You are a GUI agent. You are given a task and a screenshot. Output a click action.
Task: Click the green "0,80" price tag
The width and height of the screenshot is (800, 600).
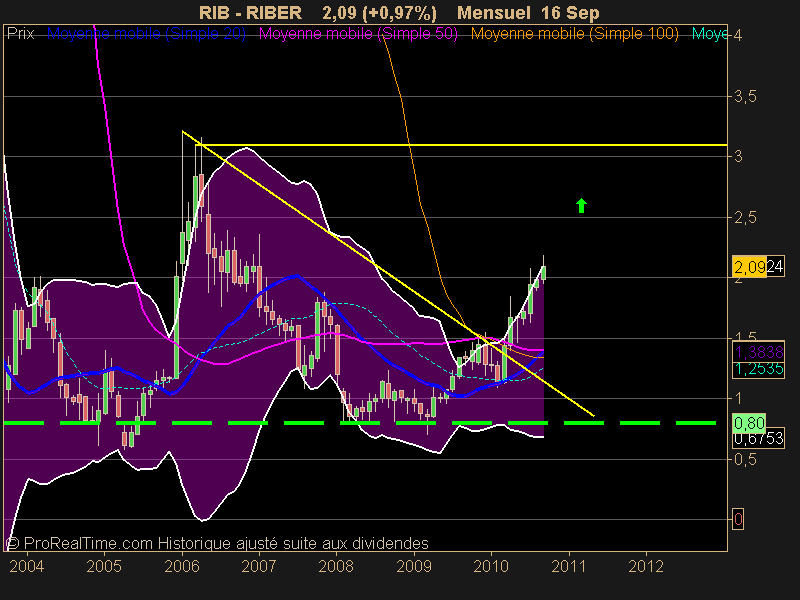(749, 423)
